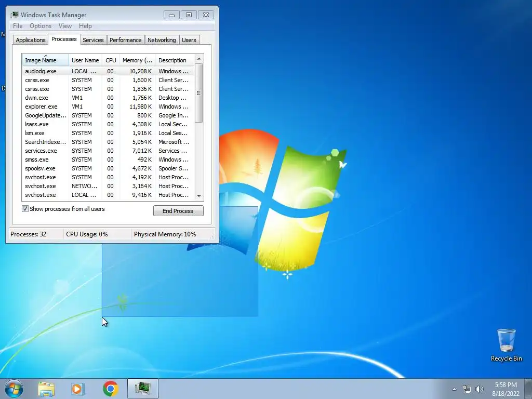This screenshot has width=532, height=399.
Task: Open the Recycle Bin desktop icon
Action: pos(506,345)
